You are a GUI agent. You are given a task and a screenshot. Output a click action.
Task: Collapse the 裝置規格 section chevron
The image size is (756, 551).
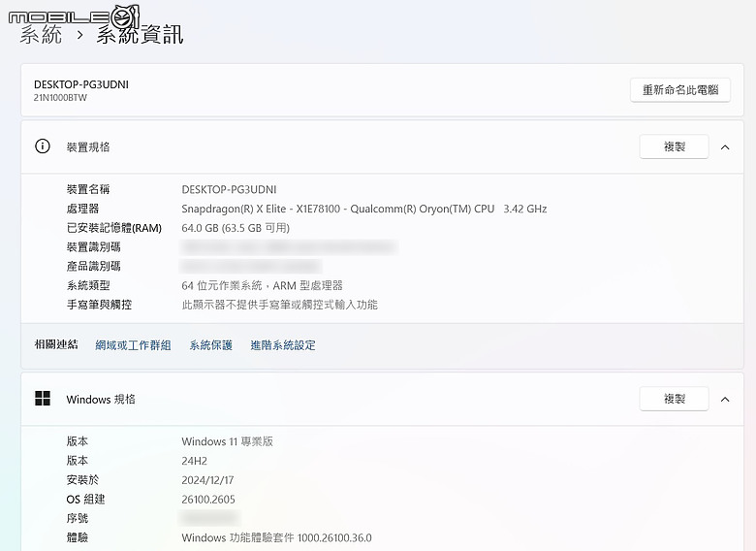[725, 147]
